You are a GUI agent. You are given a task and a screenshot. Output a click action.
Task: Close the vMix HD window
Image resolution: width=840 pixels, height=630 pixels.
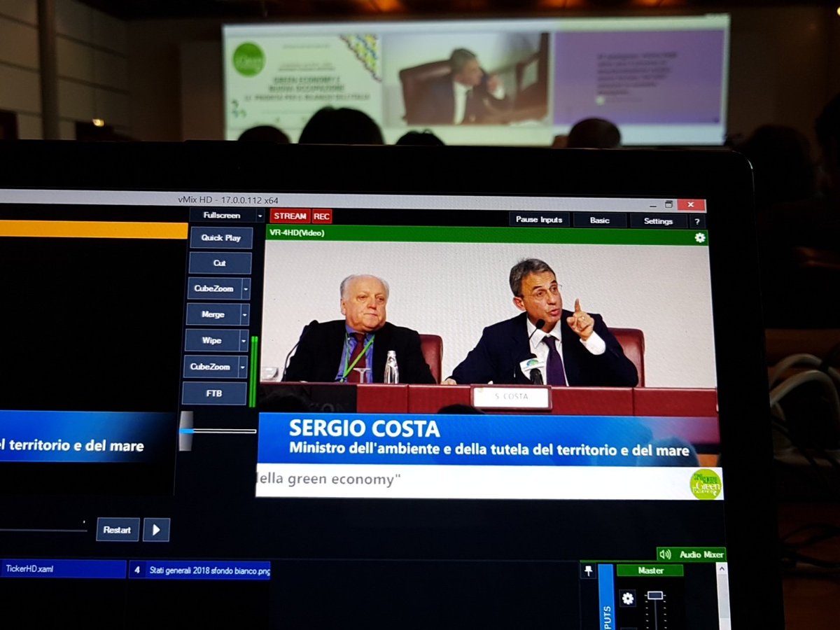(x=692, y=205)
